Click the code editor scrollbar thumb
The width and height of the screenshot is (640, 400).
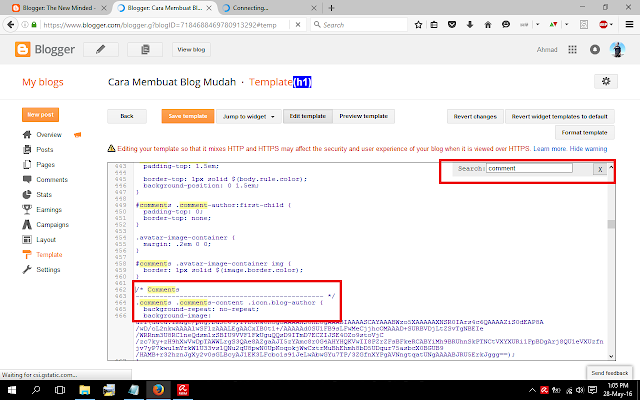tap(611, 224)
